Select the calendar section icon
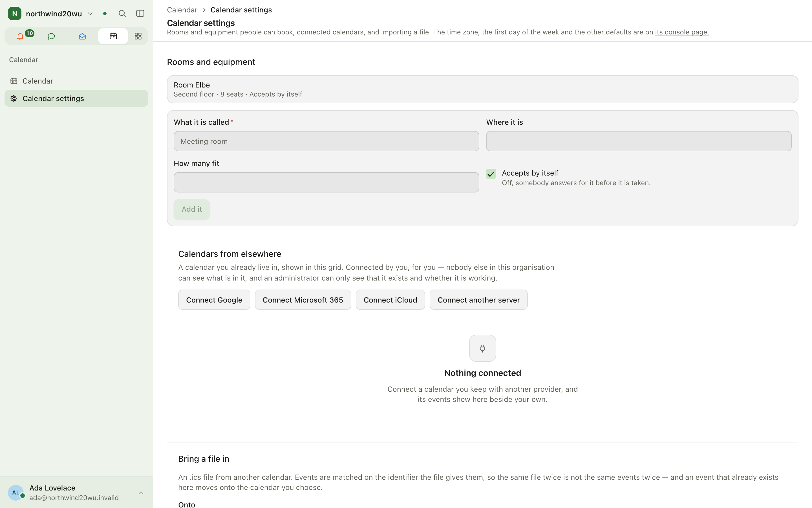 click(113, 36)
